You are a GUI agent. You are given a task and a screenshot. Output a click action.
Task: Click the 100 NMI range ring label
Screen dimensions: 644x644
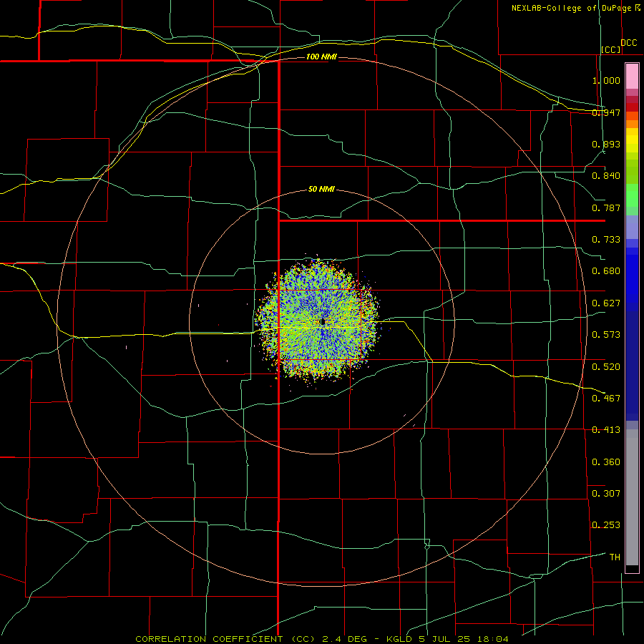tap(321, 57)
